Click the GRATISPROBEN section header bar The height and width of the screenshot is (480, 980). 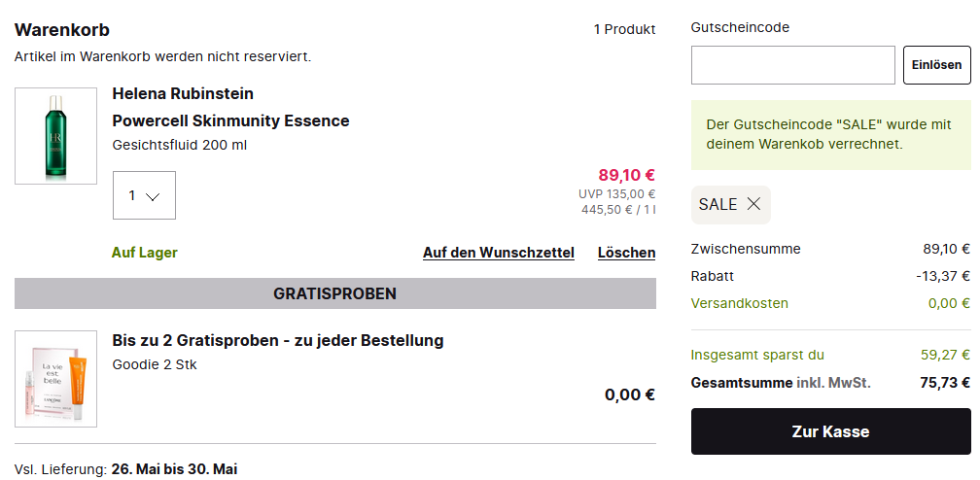(334, 293)
